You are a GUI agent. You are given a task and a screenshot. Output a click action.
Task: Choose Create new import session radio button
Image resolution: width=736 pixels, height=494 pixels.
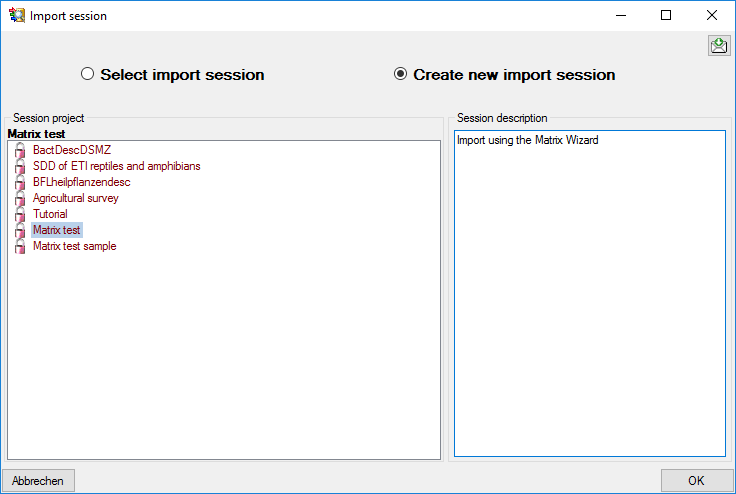[400, 74]
